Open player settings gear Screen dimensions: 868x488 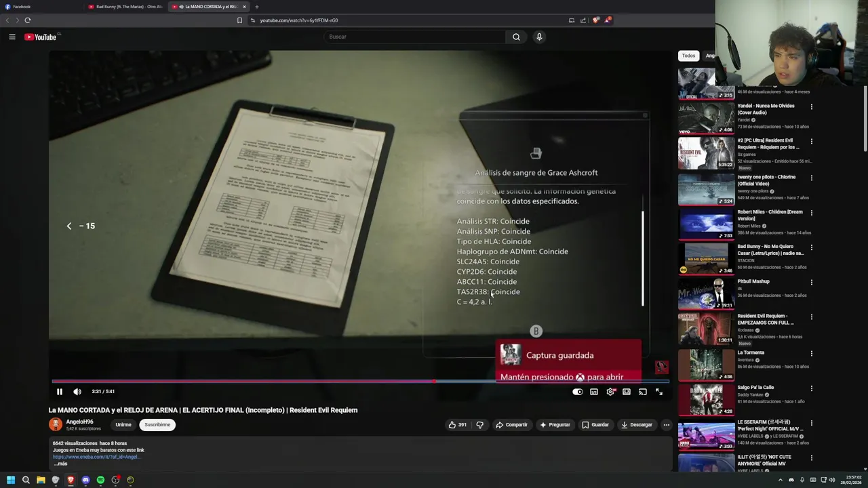tap(610, 392)
